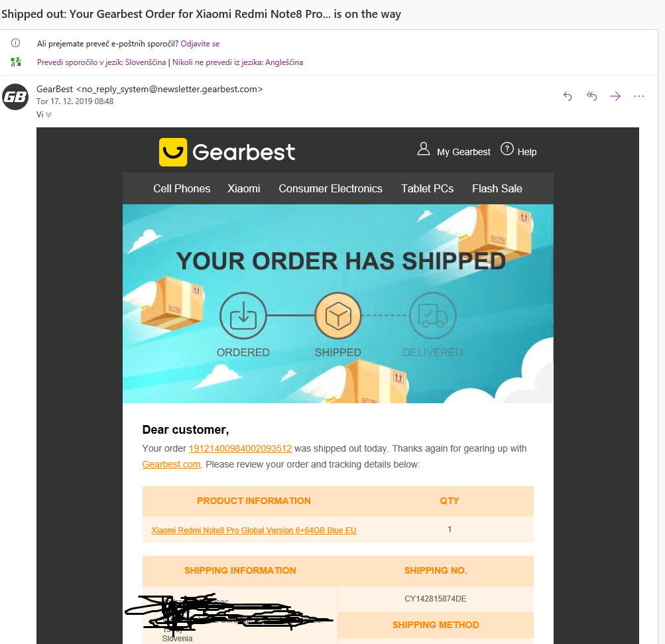Click the Reply All icon
The image size is (665, 644).
click(591, 96)
